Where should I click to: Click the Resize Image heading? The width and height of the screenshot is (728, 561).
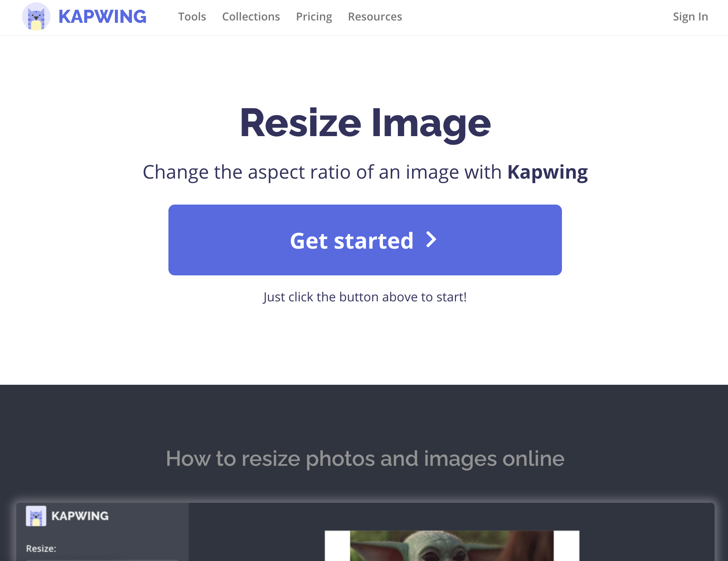point(365,123)
